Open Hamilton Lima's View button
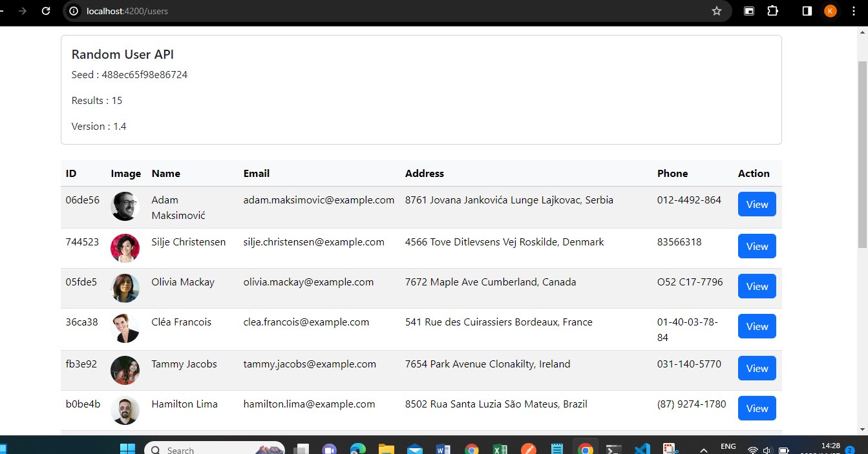 click(757, 408)
